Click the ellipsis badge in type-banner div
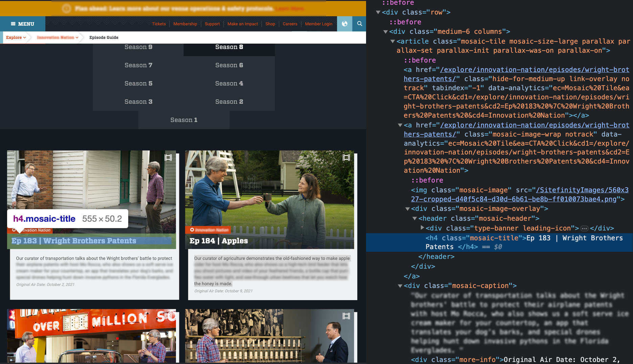This screenshot has width=633, height=364. 584,228
